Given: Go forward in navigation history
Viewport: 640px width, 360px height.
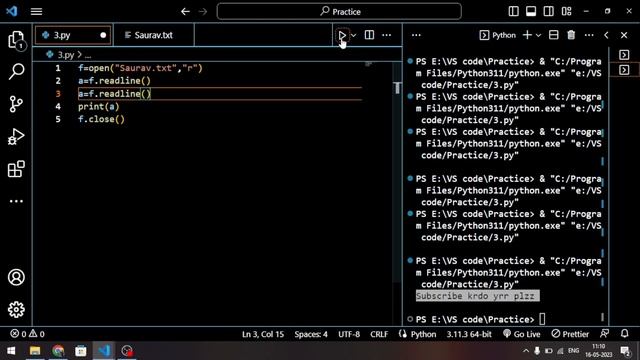Looking at the screenshot, I should pyautogui.click(x=203, y=11).
